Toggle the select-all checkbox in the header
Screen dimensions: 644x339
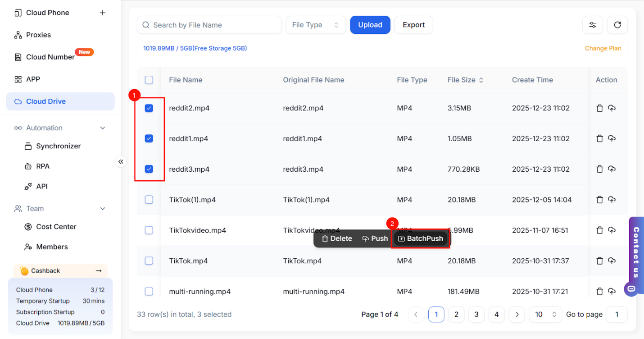tap(149, 80)
